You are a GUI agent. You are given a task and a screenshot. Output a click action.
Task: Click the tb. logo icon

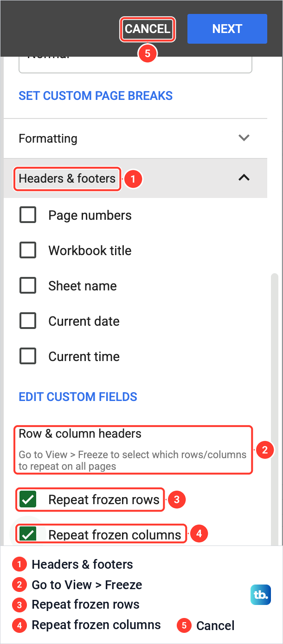point(260,595)
